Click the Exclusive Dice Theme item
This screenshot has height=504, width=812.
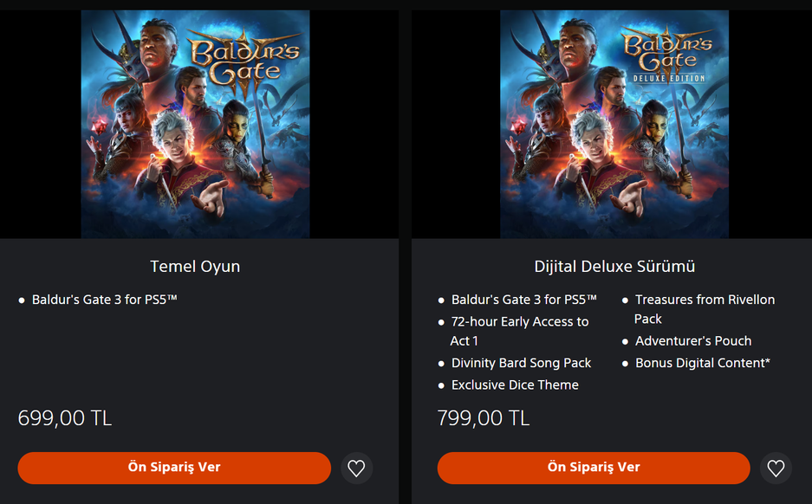[515, 384]
